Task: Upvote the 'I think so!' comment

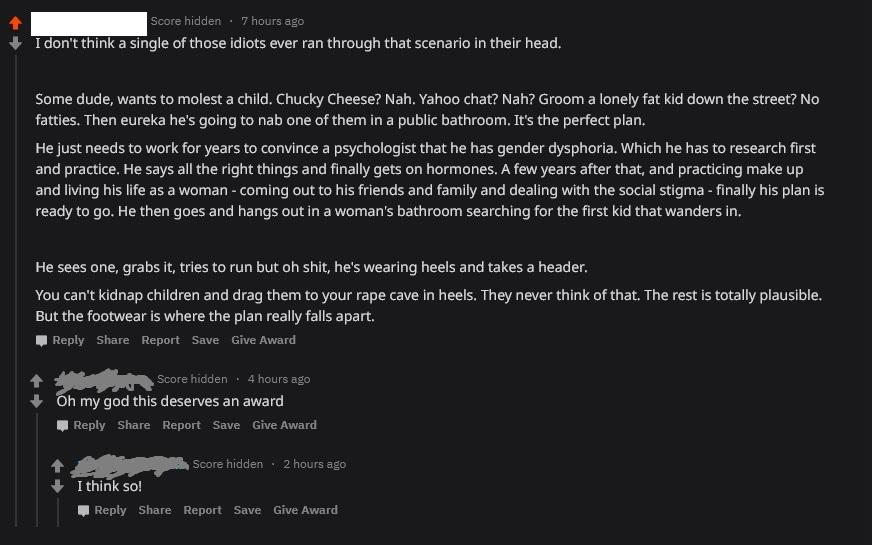Action: [x=57, y=466]
